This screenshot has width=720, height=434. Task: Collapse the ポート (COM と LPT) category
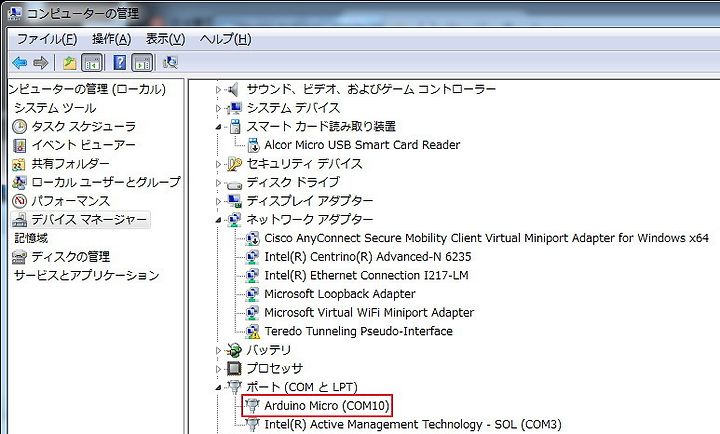(219, 388)
